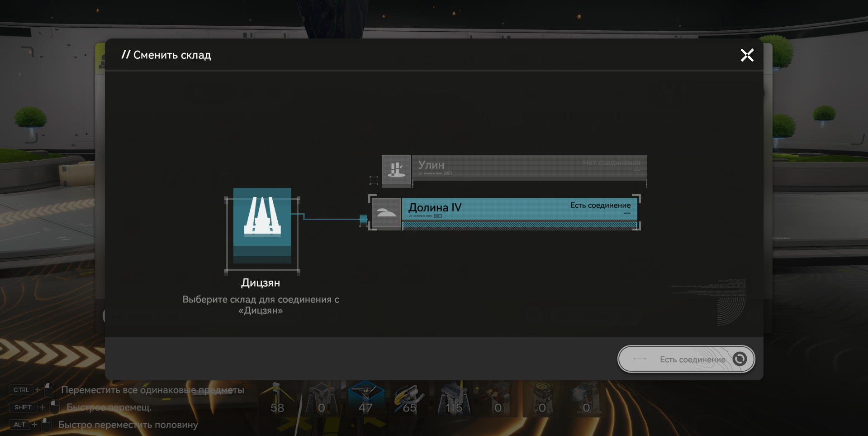
Task: Click the Дицзян name label
Action: pyautogui.click(x=261, y=283)
